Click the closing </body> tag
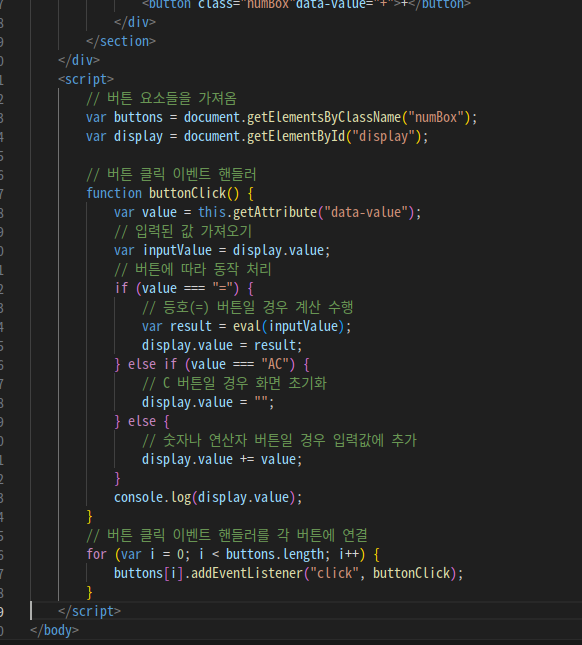 (x=54, y=630)
